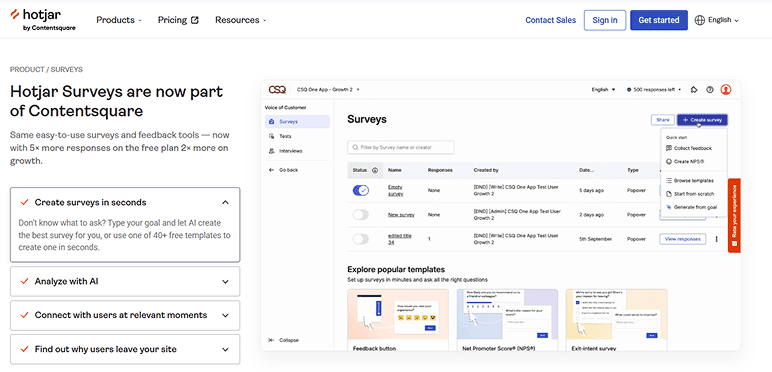This screenshot has width=772, height=372.
Task: Click the Create NPS icon
Action: coord(669,161)
